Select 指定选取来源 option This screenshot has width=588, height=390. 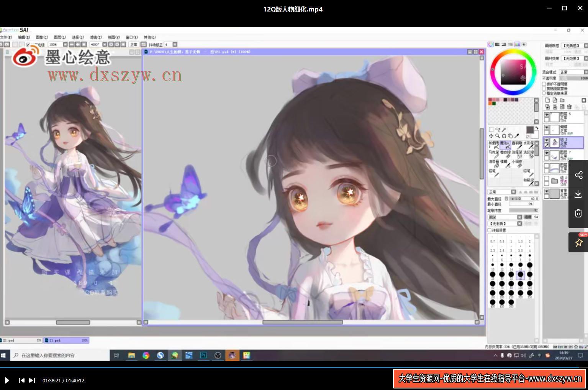coord(544,93)
